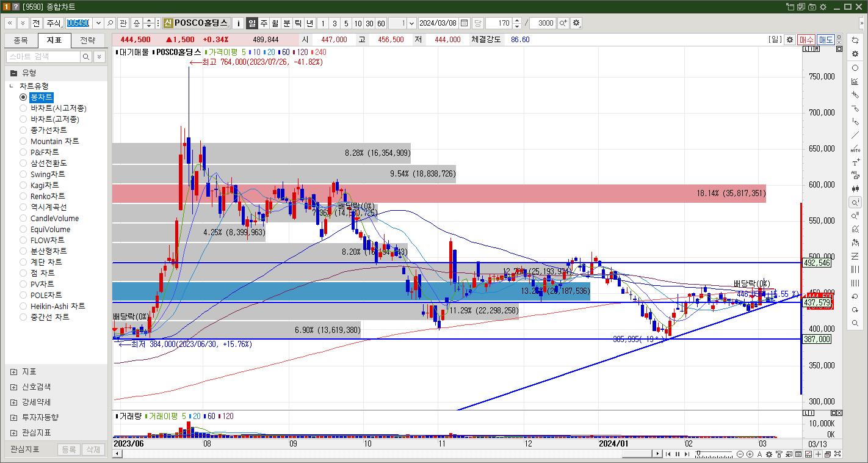Click the info i button after POSCO홀딩스
The height and width of the screenshot is (463, 868).
239,23
